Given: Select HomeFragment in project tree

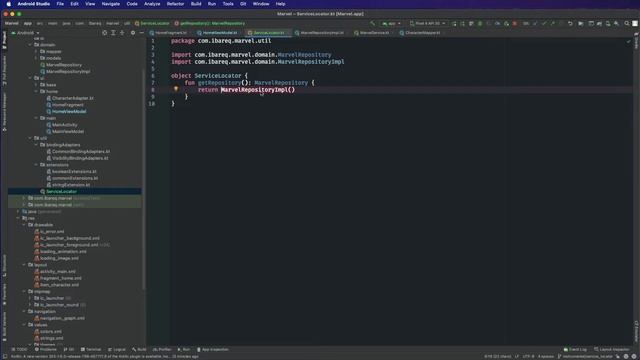Looking at the screenshot, I should coord(68,105).
